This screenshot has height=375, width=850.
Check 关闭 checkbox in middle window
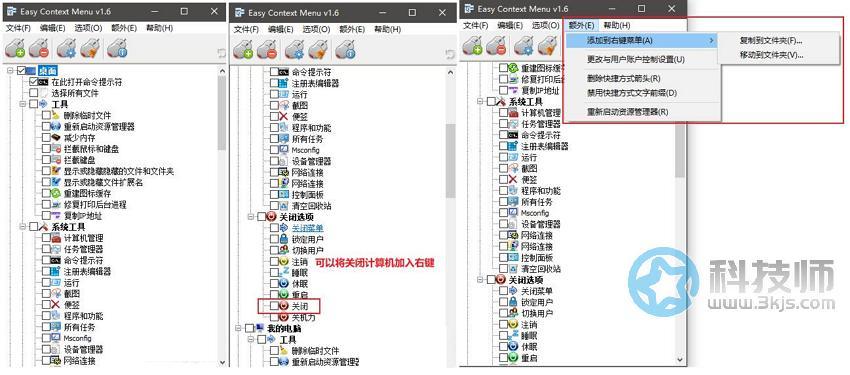click(273, 306)
